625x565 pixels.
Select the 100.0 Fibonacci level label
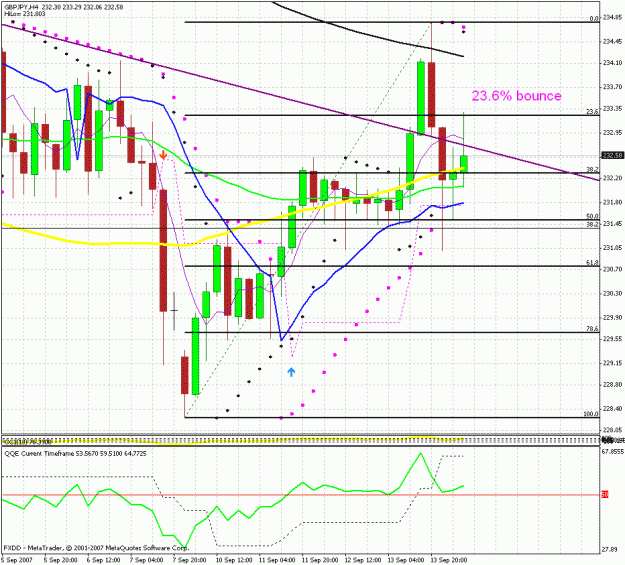click(591, 414)
